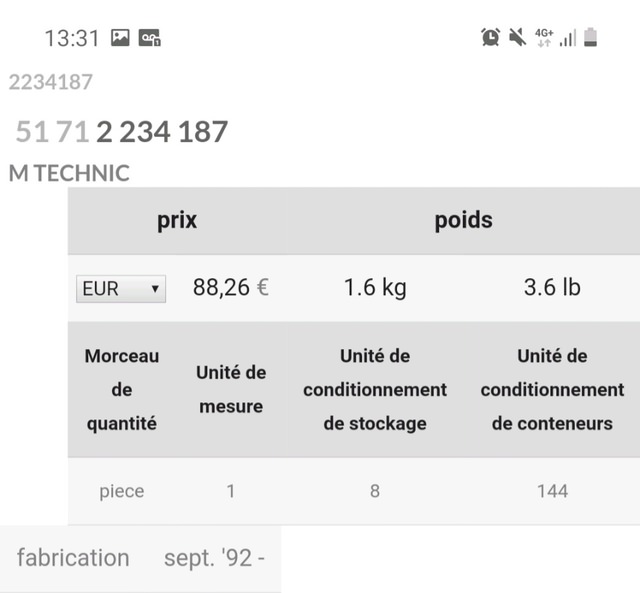Select the 88,26 € price value
Image resolution: width=640 pixels, height=593 pixels.
pos(231,287)
